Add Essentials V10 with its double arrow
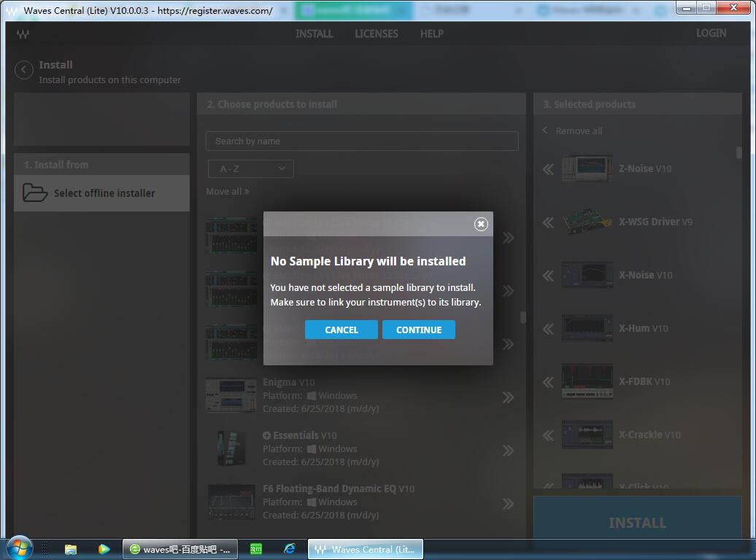The width and height of the screenshot is (756, 560). click(x=508, y=451)
